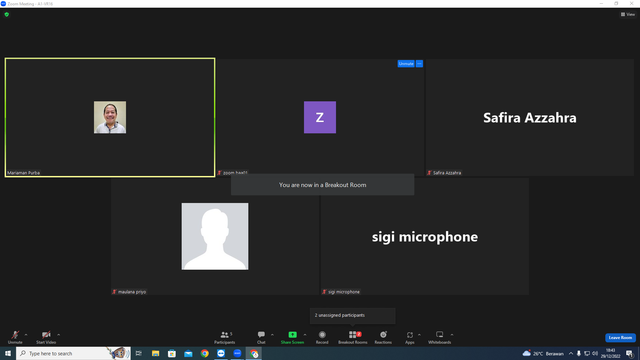Open Google Chrome from the taskbar
Viewport: 640px width, 360px height.
(204, 353)
